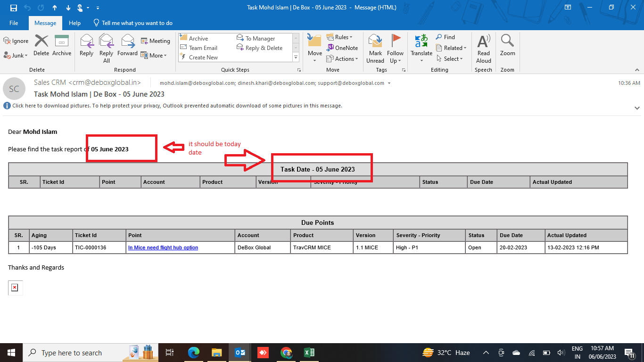Go to next item with down arrow
This screenshot has height=362, width=644.
tap(68, 8)
